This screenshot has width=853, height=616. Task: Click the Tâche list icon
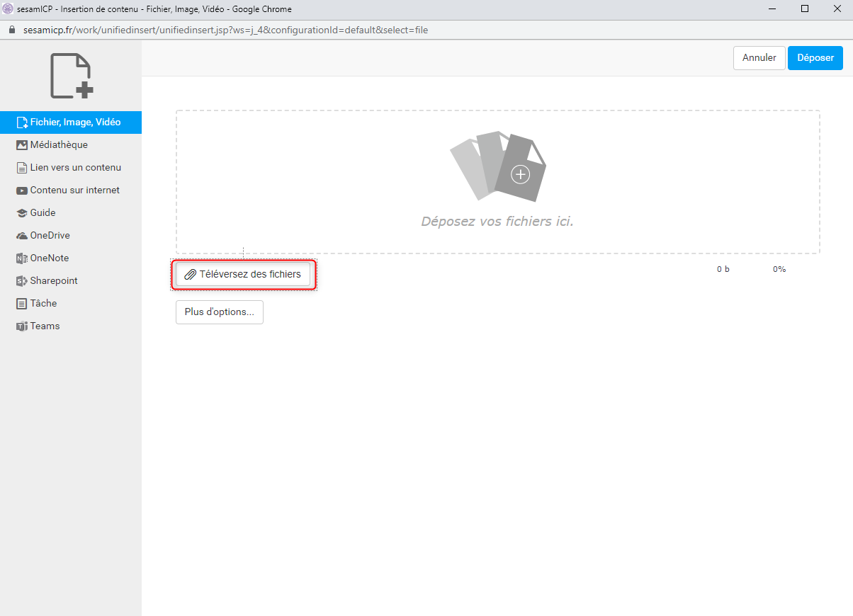click(x=21, y=304)
